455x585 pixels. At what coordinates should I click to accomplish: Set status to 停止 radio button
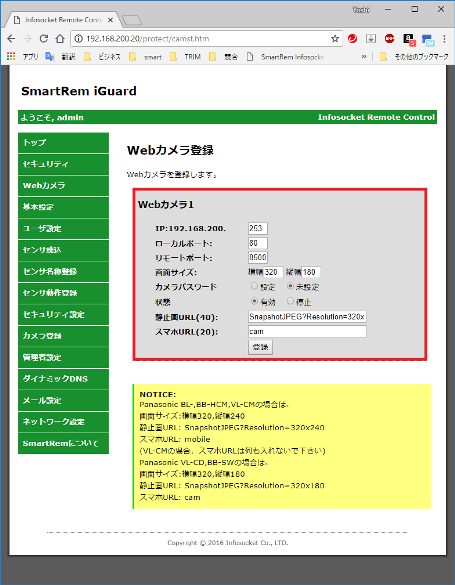(x=290, y=301)
